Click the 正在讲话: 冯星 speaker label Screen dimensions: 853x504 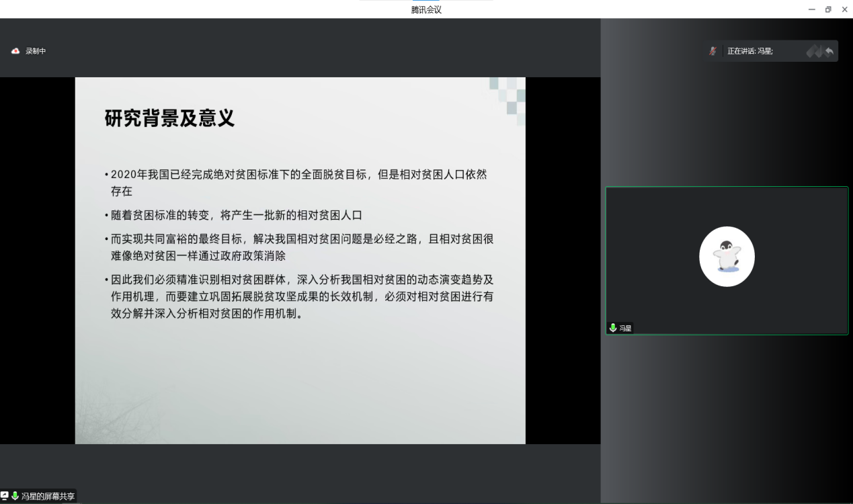coord(750,51)
